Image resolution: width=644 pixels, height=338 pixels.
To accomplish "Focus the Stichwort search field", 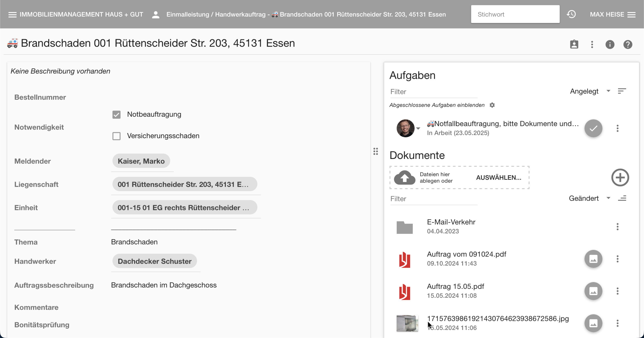I will [515, 14].
